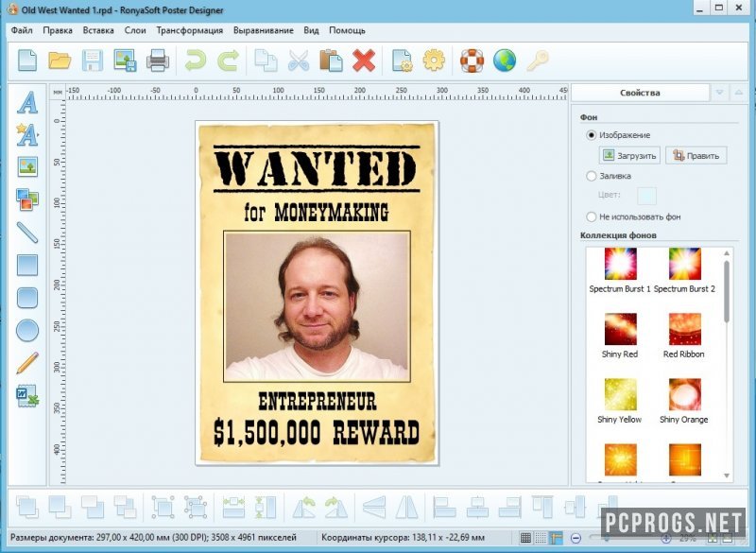The height and width of the screenshot is (553, 756).
Task: Paste from clipboard
Action: coord(332,60)
